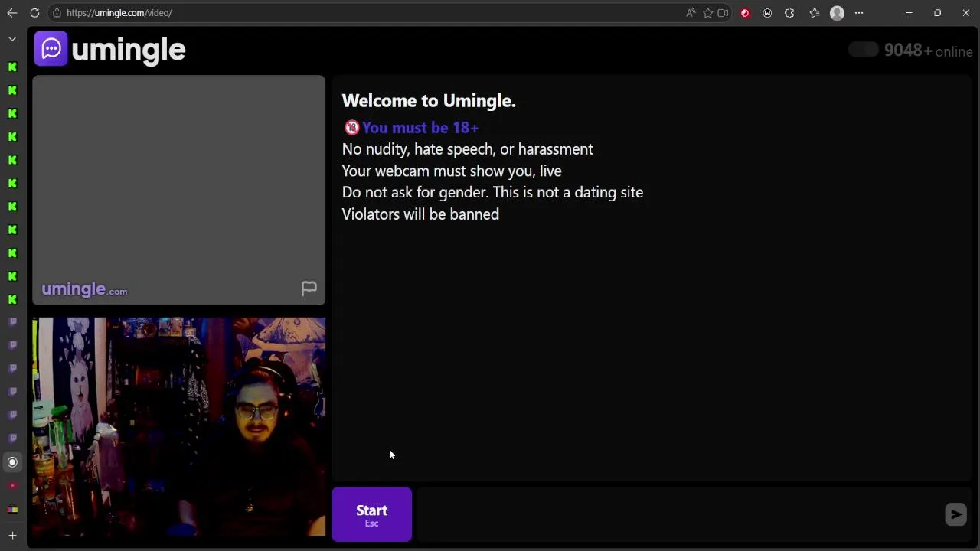This screenshot has width=980, height=551.
Task: Open the Favorites list icon
Action: [815, 13]
